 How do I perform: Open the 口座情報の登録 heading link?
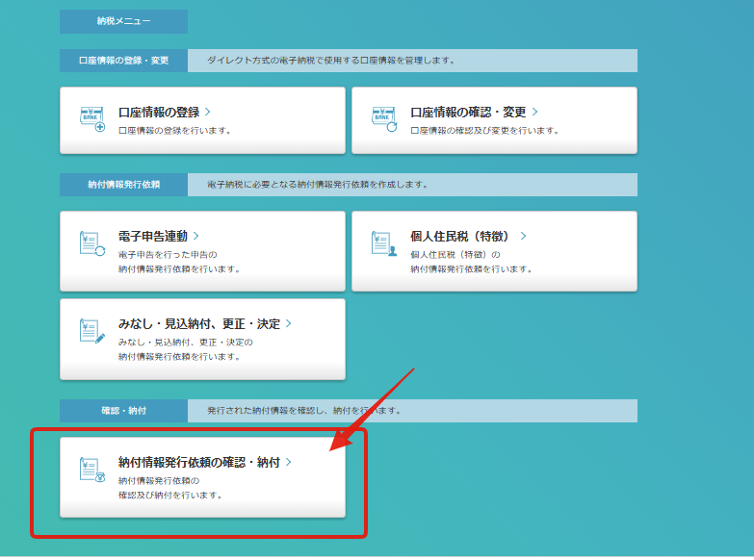(159, 112)
